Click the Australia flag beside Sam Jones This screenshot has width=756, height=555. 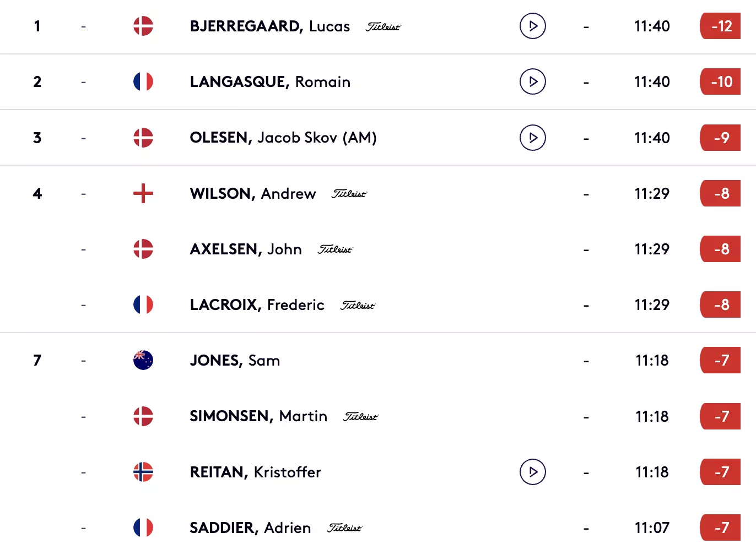pyautogui.click(x=143, y=360)
